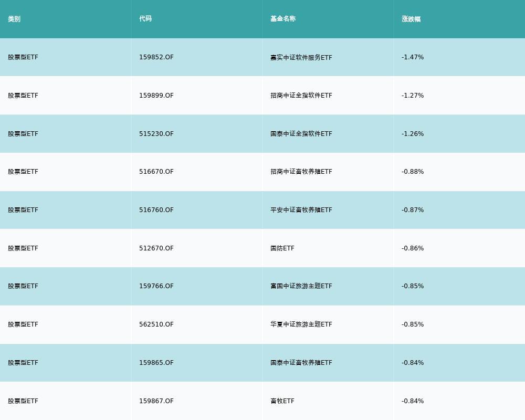
Task: Select fund code 562510.OF
Action: [x=156, y=324]
